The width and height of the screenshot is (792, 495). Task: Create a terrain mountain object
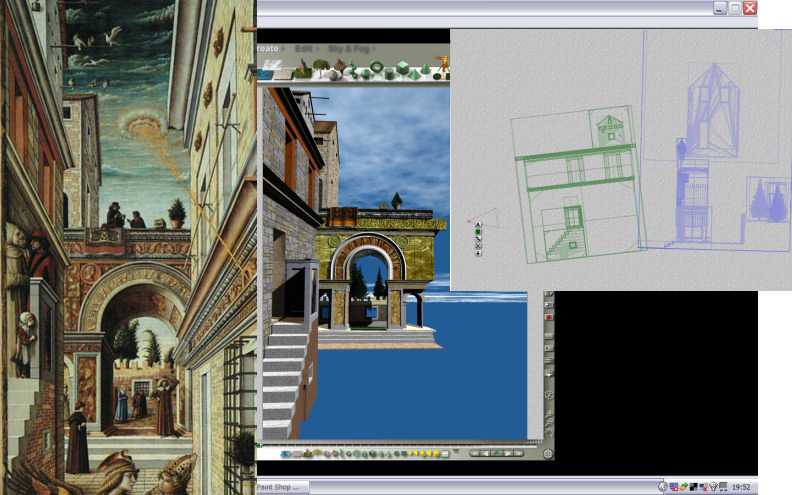(303, 69)
